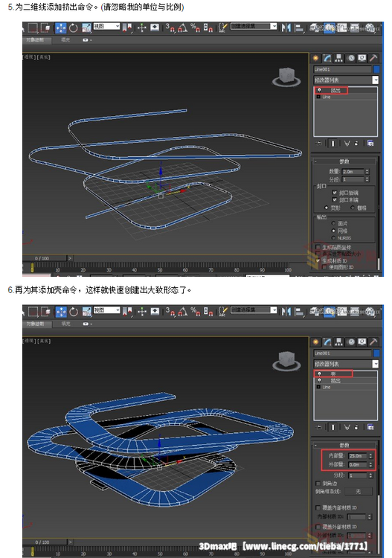Click the ViewCube in the upper viewport

point(286,77)
